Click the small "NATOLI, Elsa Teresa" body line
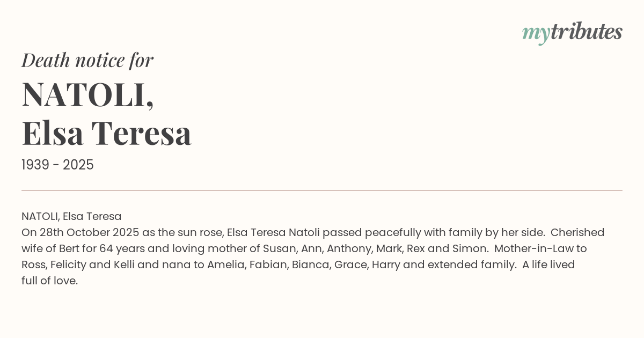 tap(71, 216)
